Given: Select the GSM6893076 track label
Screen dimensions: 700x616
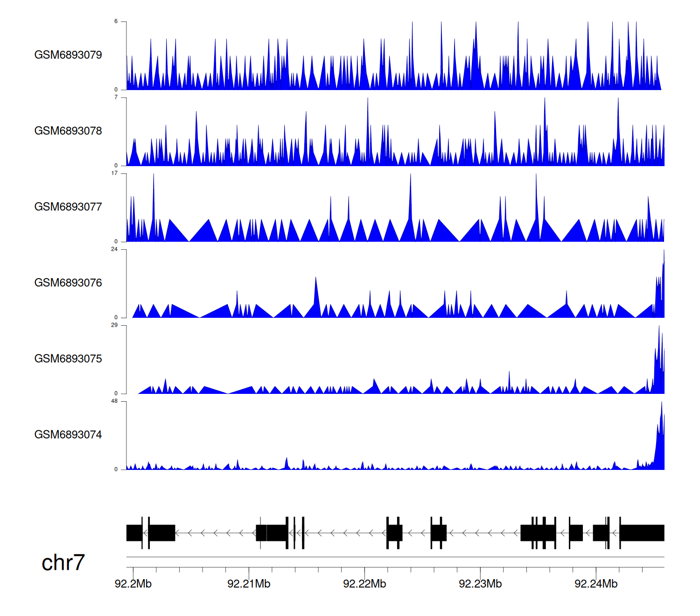Looking at the screenshot, I should coord(68,283).
